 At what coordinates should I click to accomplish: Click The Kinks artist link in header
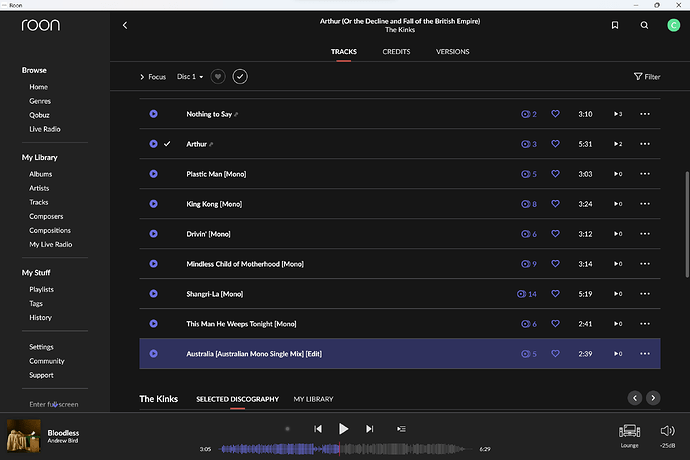click(400, 30)
